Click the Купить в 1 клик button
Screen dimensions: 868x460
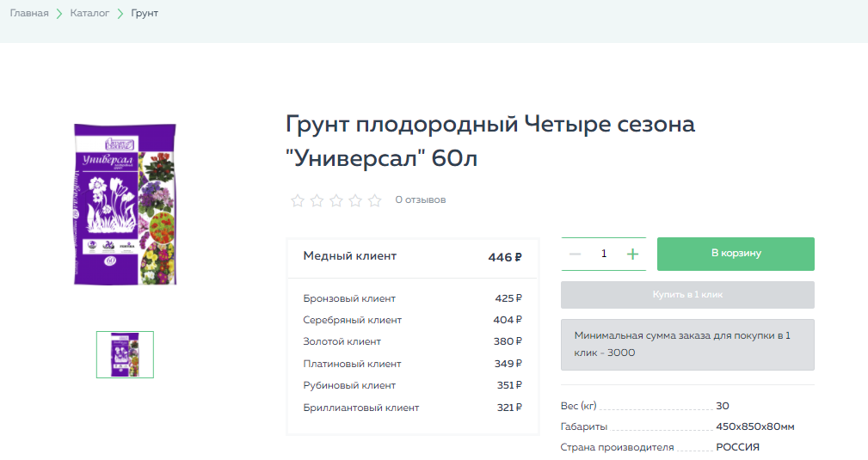687,295
